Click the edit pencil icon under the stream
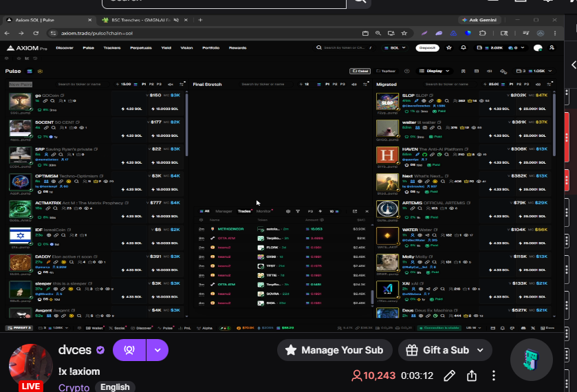The image size is (577, 392). [449, 375]
